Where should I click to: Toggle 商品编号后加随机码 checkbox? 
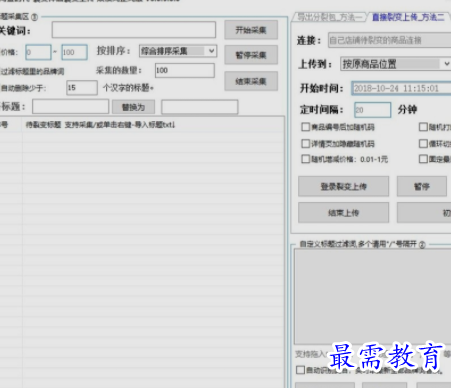point(305,127)
